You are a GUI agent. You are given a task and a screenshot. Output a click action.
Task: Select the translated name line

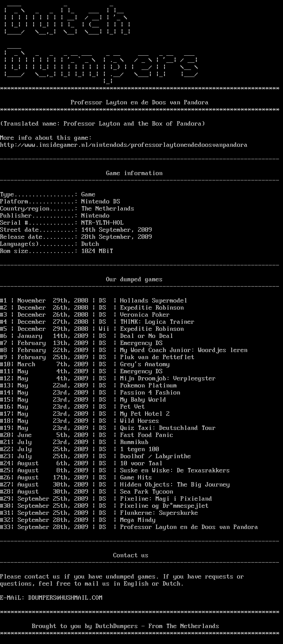coord(103,124)
